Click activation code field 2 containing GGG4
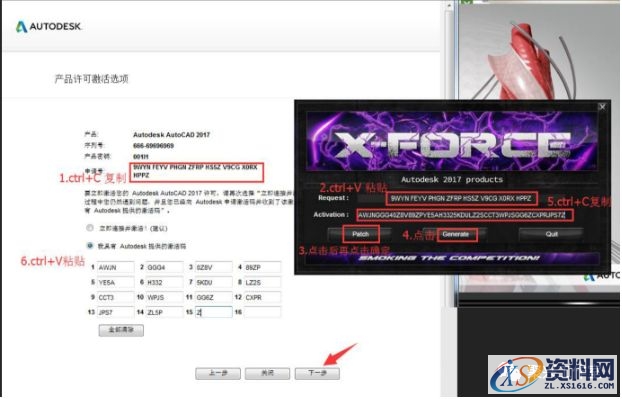622x399 pixels. pyautogui.click(x=165, y=267)
